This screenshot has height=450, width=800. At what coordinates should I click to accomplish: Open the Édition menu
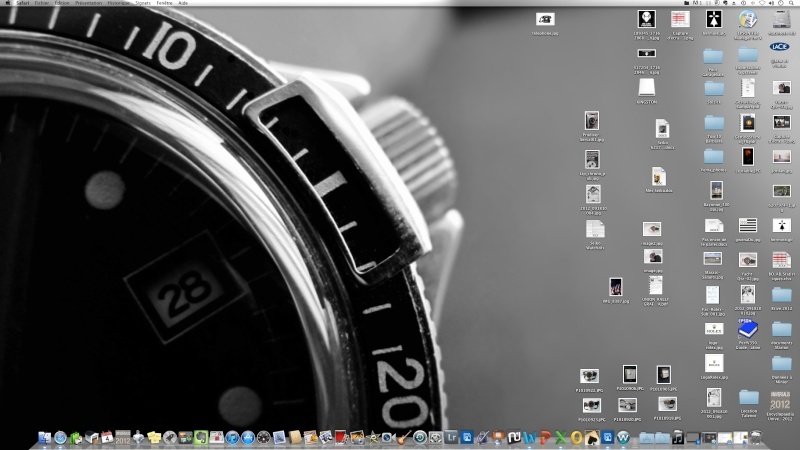point(62,3)
